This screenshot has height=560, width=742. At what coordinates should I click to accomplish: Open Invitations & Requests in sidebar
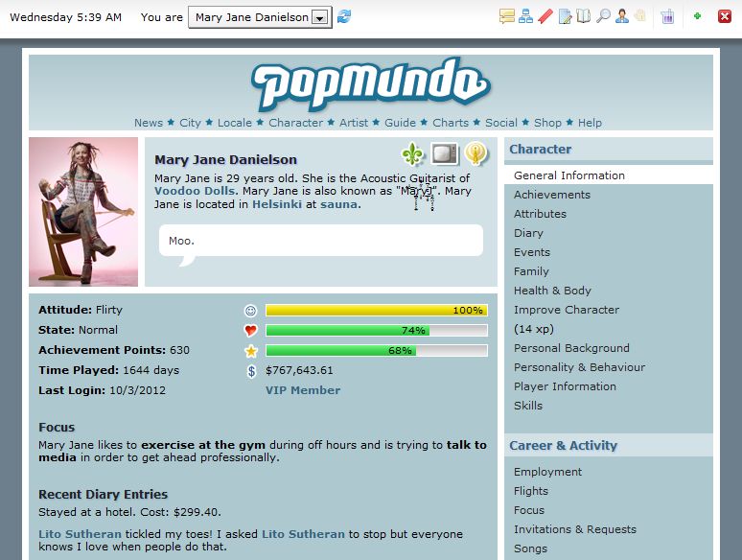pos(575,529)
